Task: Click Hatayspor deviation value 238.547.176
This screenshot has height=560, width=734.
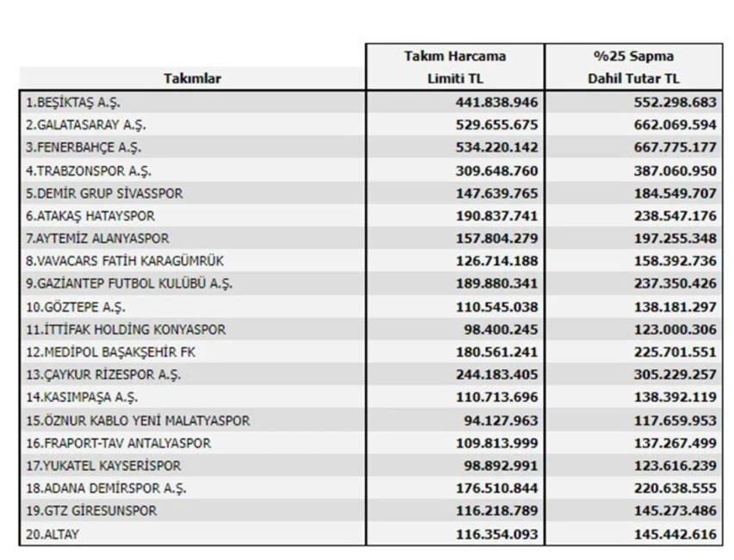Action: click(675, 215)
